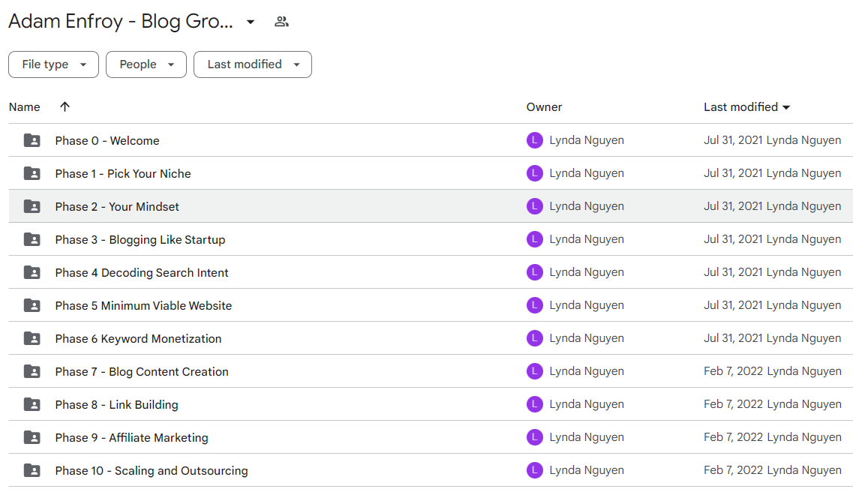Click the Phase 5 Minimum Viable Website folder icon
The width and height of the screenshot is (853, 504).
pyautogui.click(x=32, y=305)
